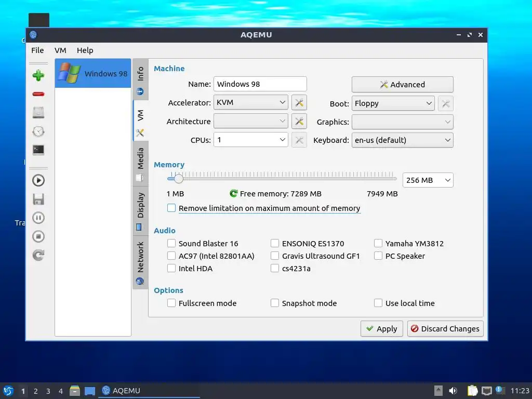Click Discard Changes button
532x399 pixels.
445,328
